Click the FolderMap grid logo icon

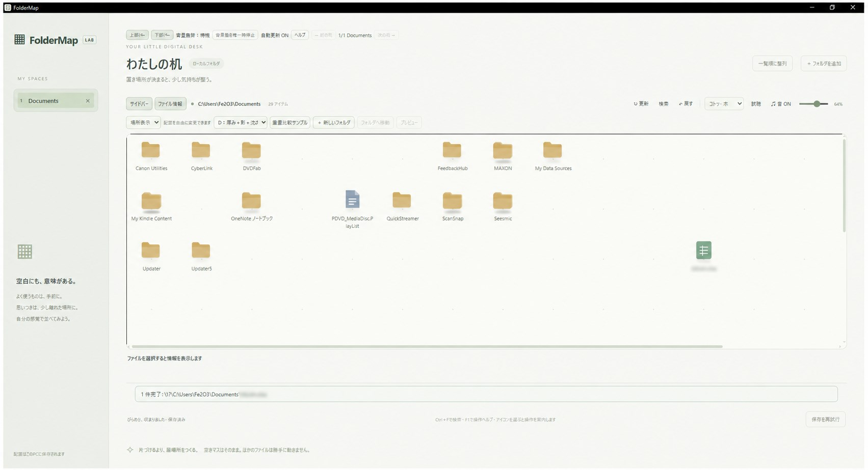[19, 40]
